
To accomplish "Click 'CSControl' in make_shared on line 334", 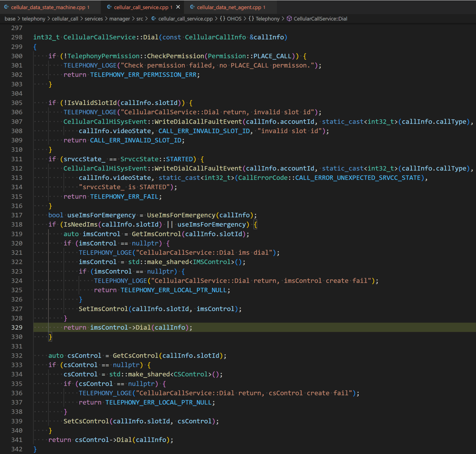I will coord(191,374).
